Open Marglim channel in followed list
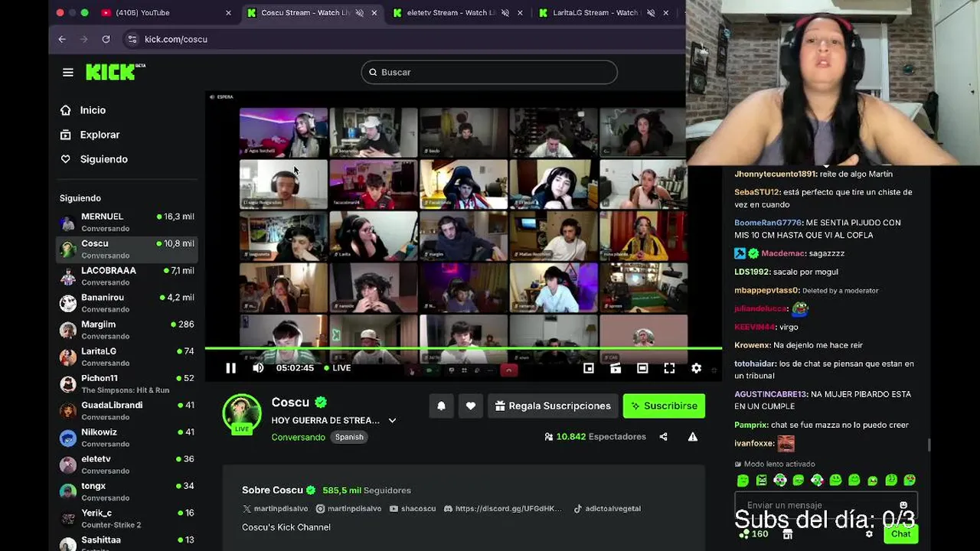The height and width of the screenshot is (551, 980). point(127,330)
